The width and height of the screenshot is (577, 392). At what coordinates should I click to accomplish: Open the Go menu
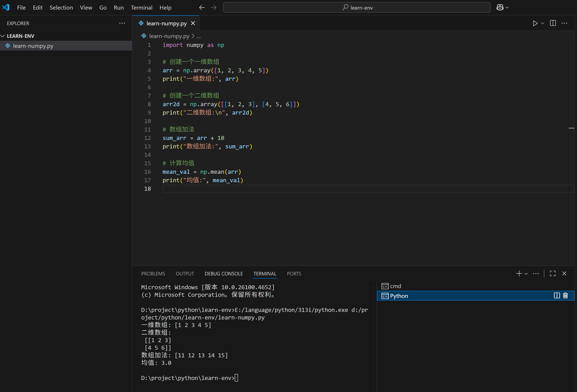coord(103,8)
